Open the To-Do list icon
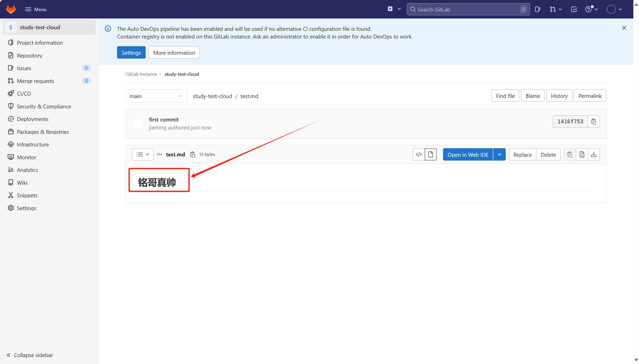639x364 pixels. coord(574,10)
